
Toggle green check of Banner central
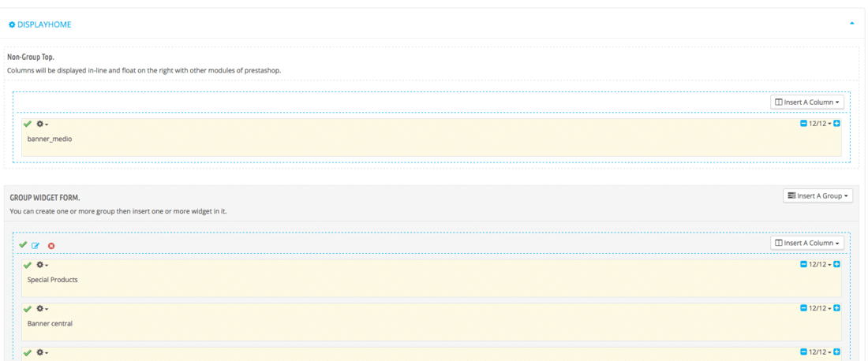[28, 308]
